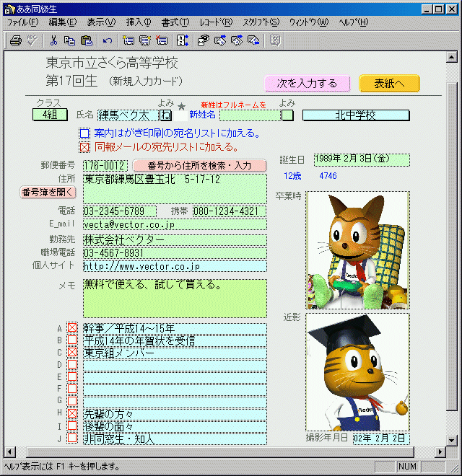462x476 pixels.
Task: Click the empty 新姓名 input field
Action: coord(250,115)
